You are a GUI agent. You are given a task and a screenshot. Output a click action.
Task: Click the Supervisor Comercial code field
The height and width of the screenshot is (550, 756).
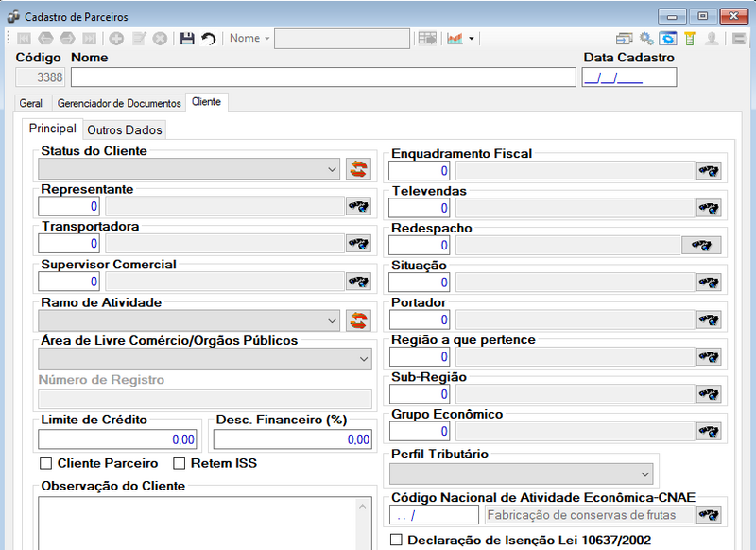[69, 282]
